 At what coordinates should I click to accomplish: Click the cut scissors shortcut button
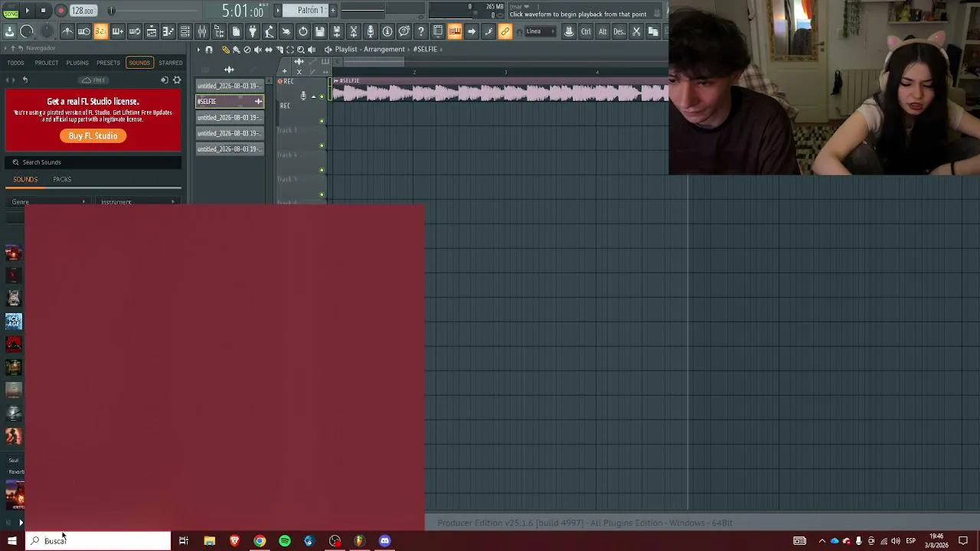point(636,31)
